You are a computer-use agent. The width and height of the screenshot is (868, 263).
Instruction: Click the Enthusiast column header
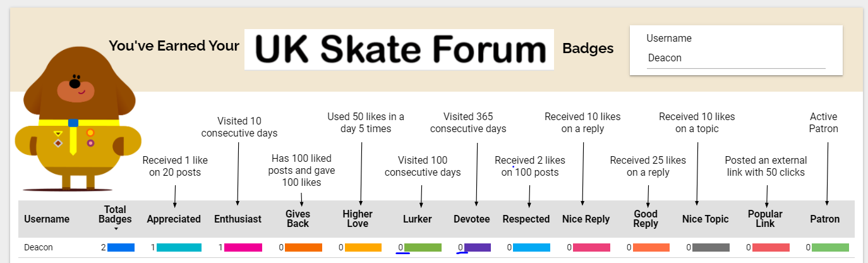[x=238, y=219]
